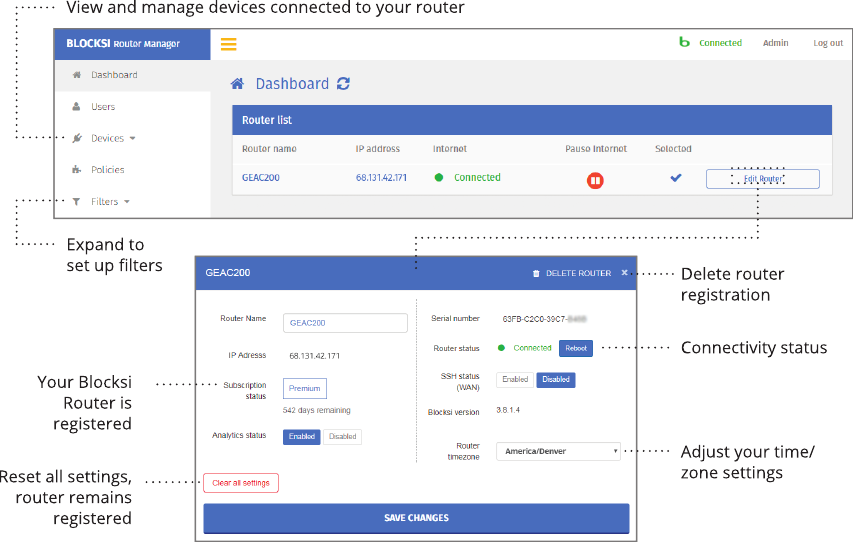Open Devices in the sidebar

(x=108, y=138)
